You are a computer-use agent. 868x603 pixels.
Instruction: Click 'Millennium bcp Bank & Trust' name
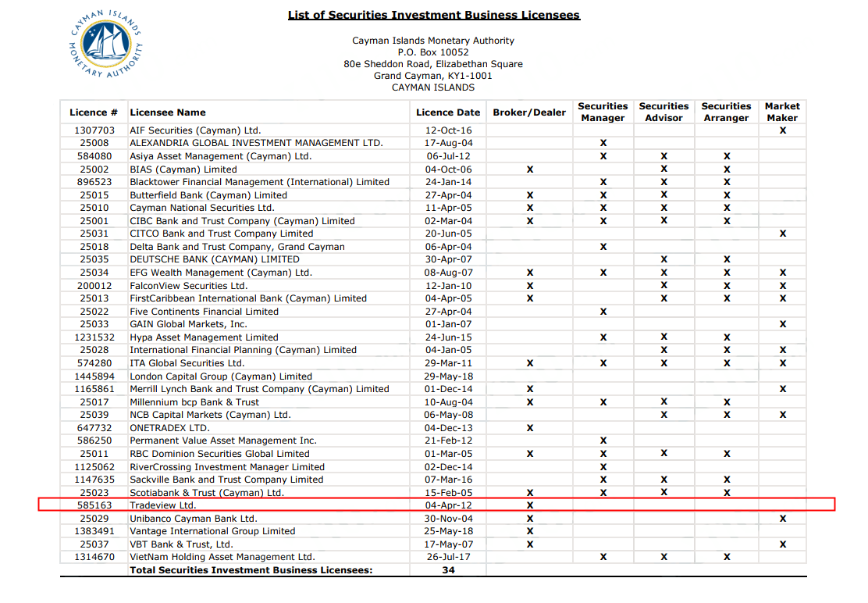pos(194,402)
